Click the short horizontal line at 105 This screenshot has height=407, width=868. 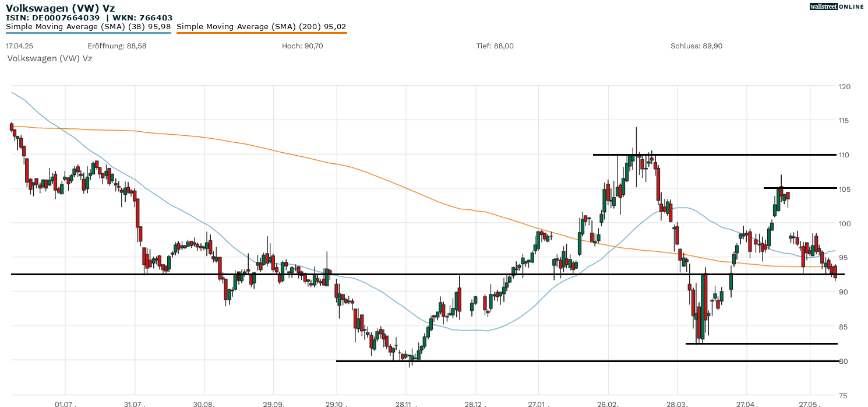(800, 188)
